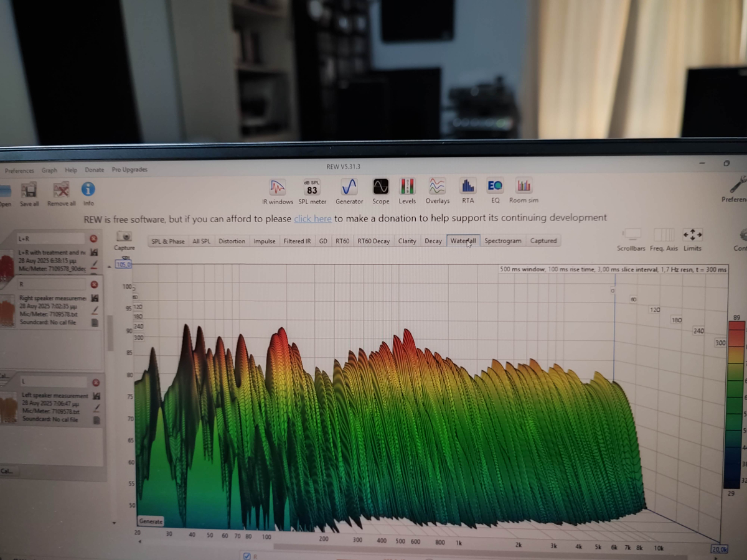This screenshot has width=747, height=560.
Task: Click the Generate button on the waterfall
Action: pos(151,521)
